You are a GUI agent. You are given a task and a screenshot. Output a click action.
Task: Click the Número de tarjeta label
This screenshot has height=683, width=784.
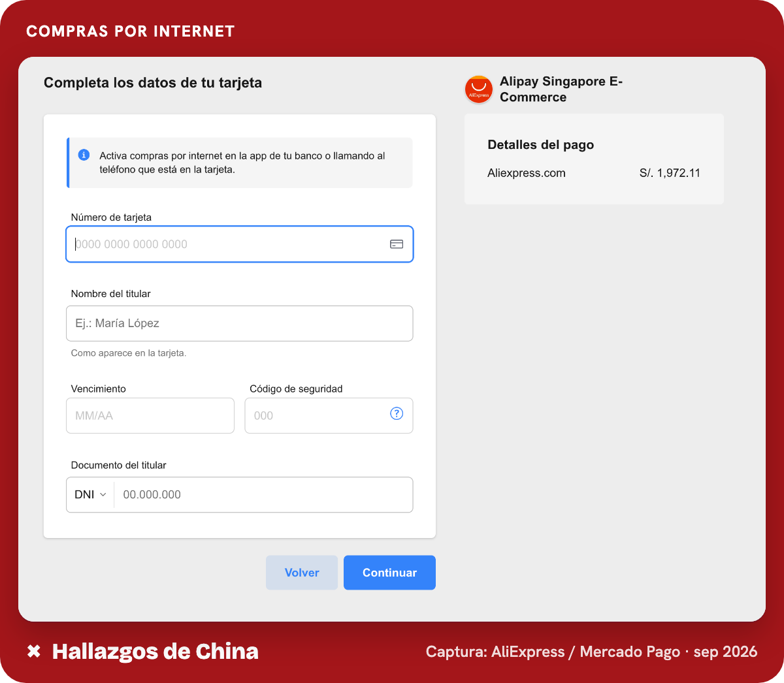pos(111,217)
